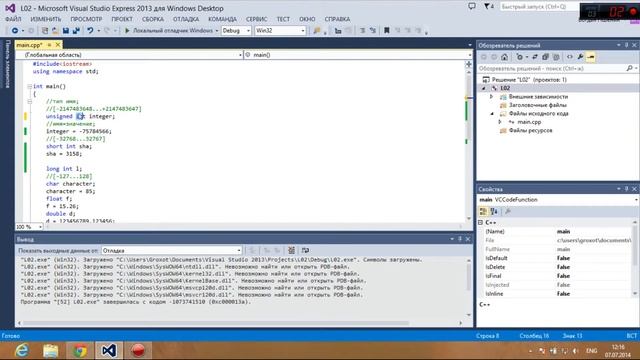Image resolution: width=640 pixels, height=360 pixels.
Task: Open the ФАЙЛ menu
Action: coord(13,19)
